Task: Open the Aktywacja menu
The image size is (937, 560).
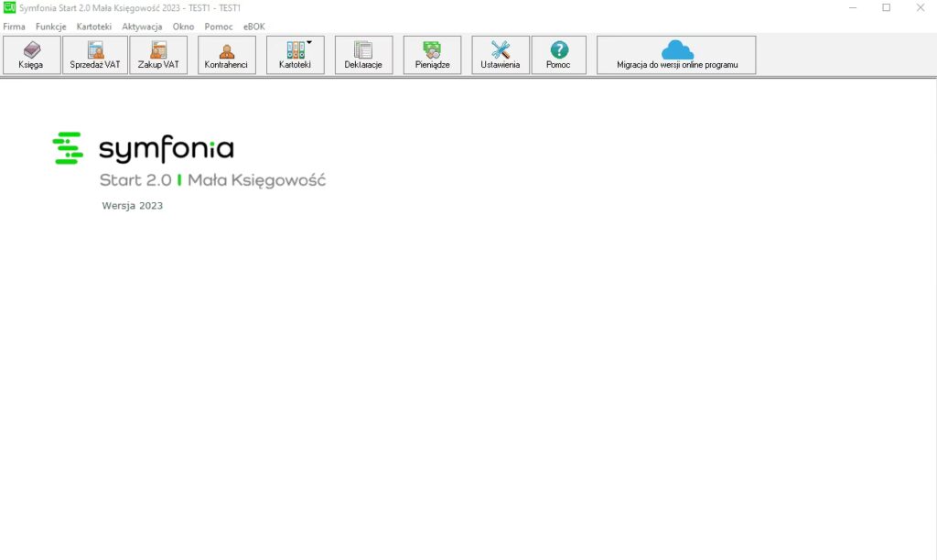Action: [x=142, y=27]
